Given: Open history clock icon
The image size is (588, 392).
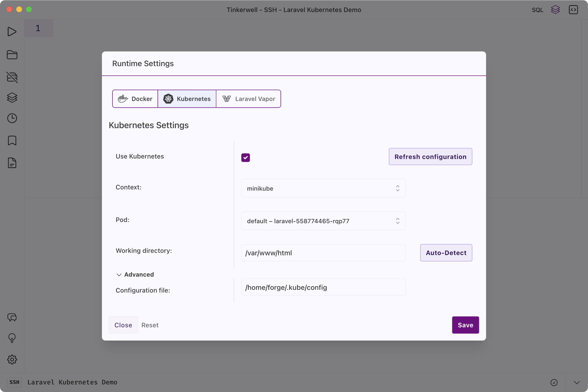Looking at the screenshot, I should [12, 118].
